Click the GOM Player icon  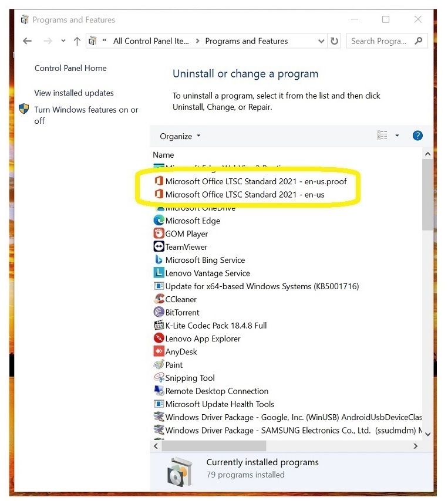159,233
